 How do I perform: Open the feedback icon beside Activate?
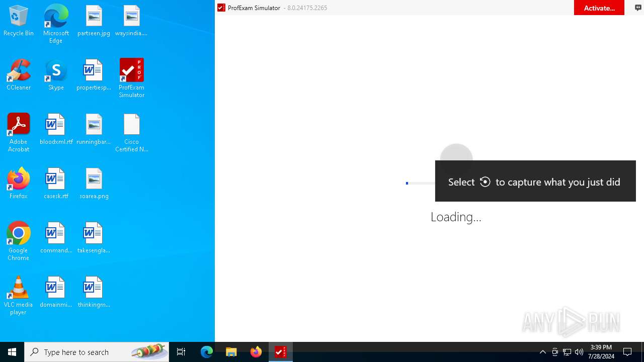(638, 8)
